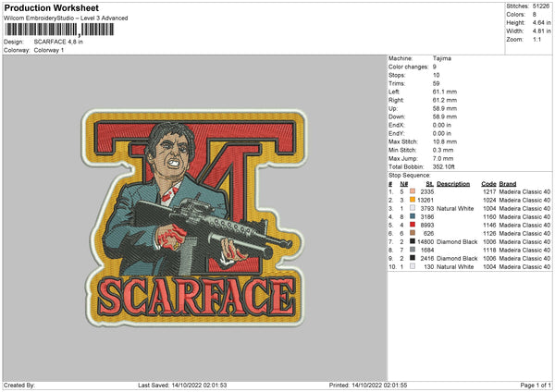Viewport: 555px width, 392px height.
Task: Click the Total Bobbin value '352.10ft'
Action: [443, 166]
